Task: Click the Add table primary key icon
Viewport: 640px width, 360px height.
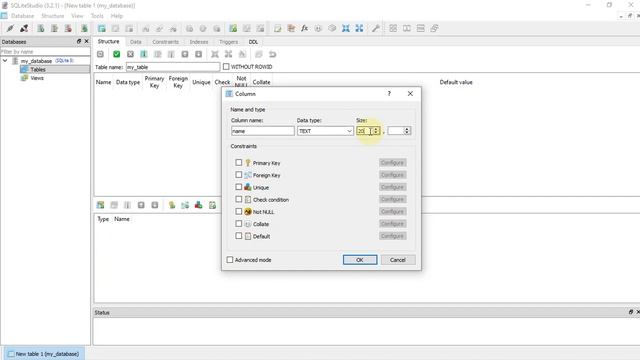Action: click(x=172, y=205)
